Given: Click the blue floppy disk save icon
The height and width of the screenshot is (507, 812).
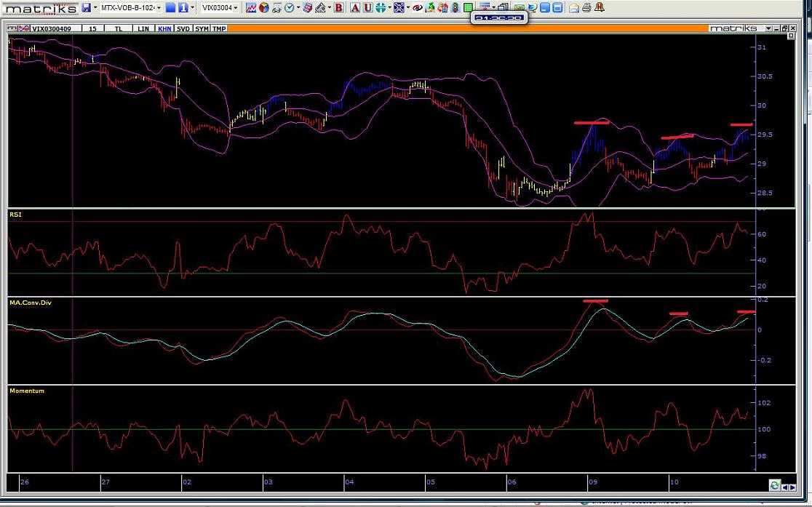Looking at the screenshot, I should 87,7.
